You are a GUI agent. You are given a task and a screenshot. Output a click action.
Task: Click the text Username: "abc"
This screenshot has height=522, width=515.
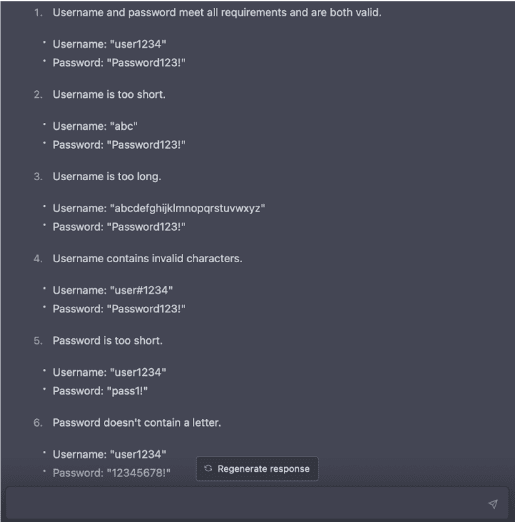click(95, 126)
